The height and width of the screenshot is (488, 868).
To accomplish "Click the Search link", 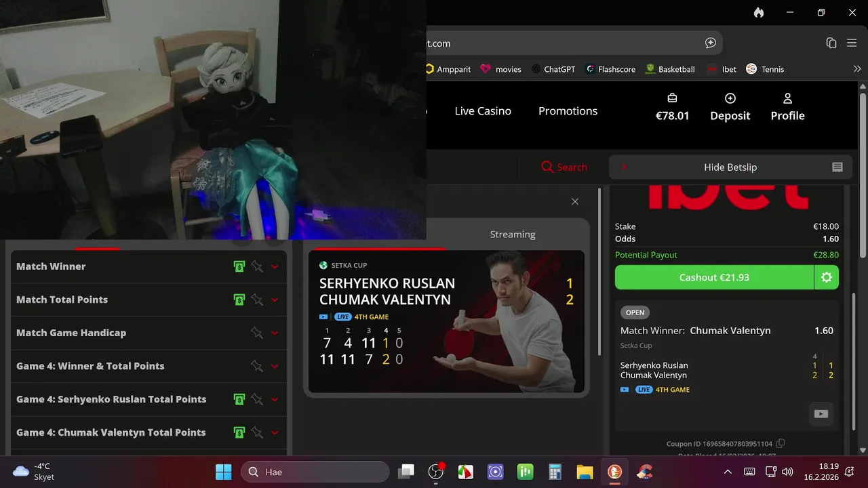I will (x=564, y=167).
